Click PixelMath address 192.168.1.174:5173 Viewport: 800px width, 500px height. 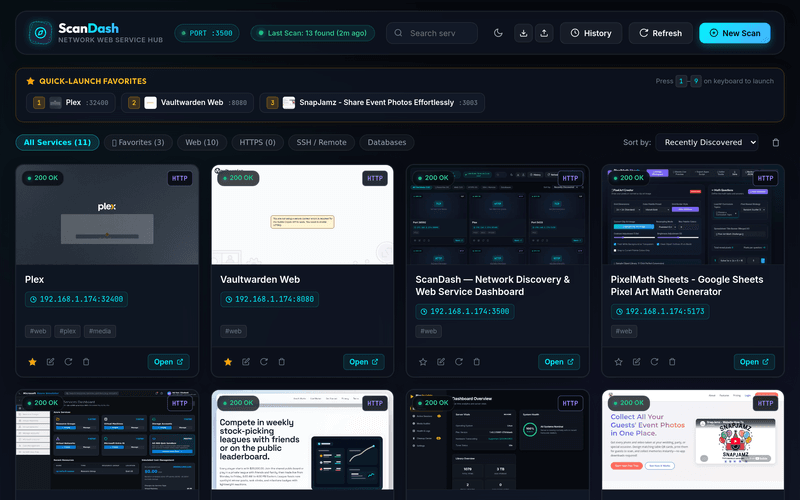(660, 312)
